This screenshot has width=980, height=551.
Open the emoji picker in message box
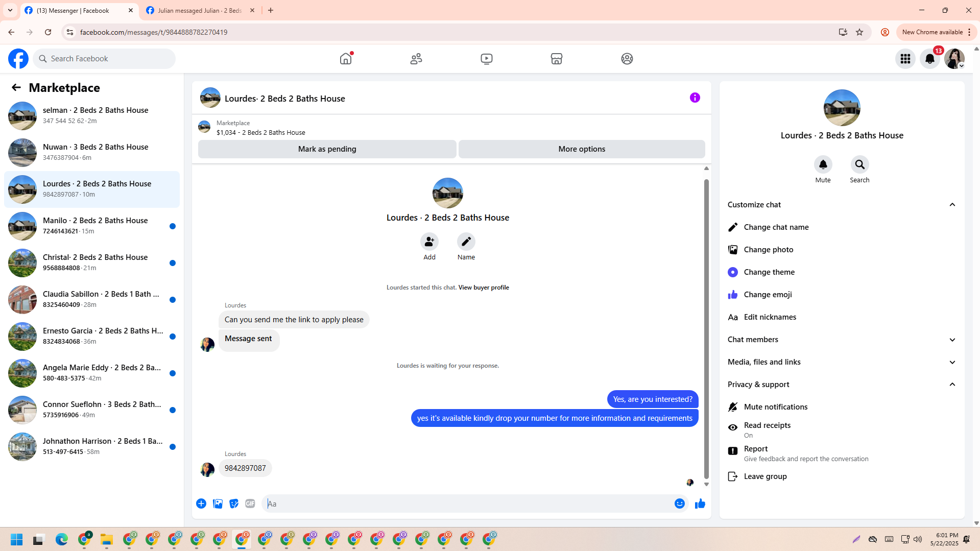pyautogui.click(x=680, y=504)
